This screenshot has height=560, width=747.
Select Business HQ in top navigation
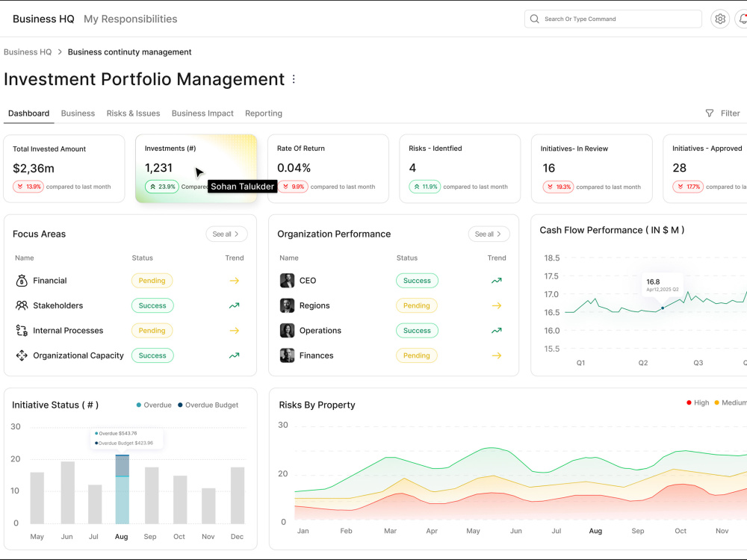(43, 19)
